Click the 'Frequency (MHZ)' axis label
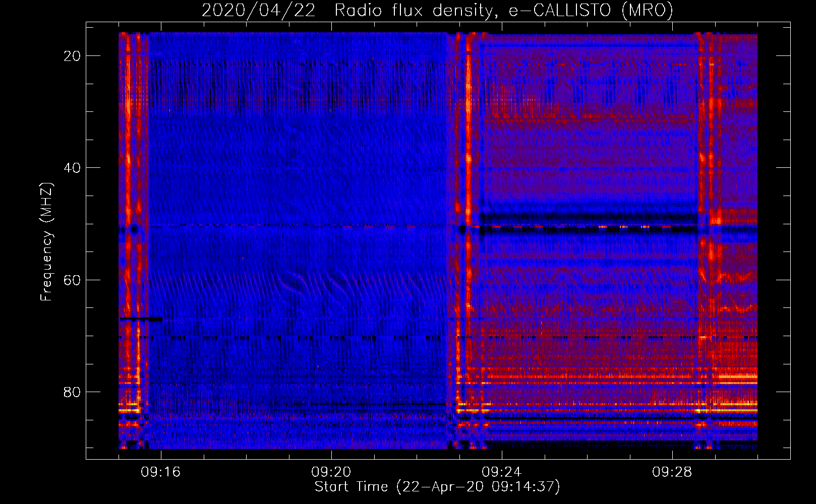 (46, 242)
